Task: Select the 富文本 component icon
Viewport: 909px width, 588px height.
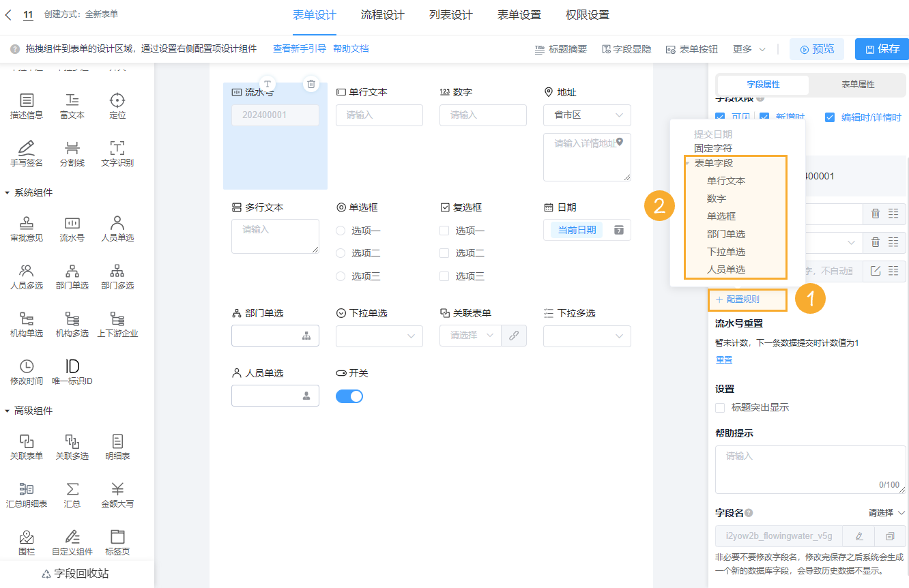Action: [x=72, y=105]
